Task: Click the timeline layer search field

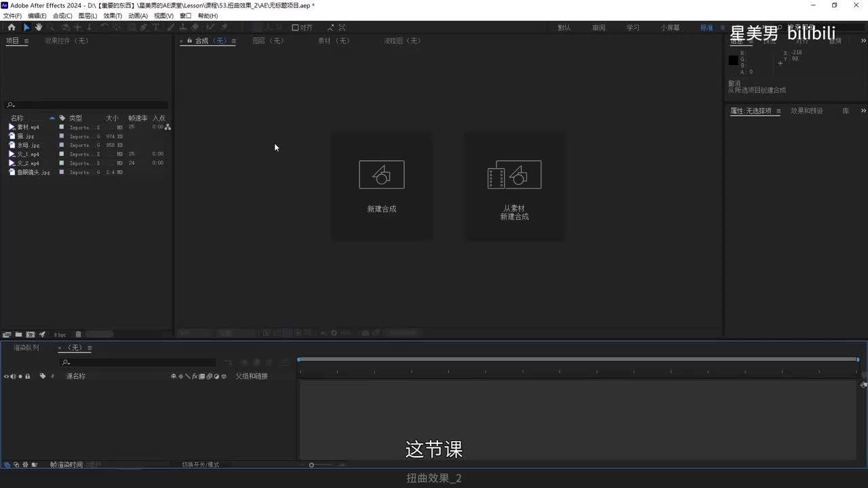Action: click(138, 363)
